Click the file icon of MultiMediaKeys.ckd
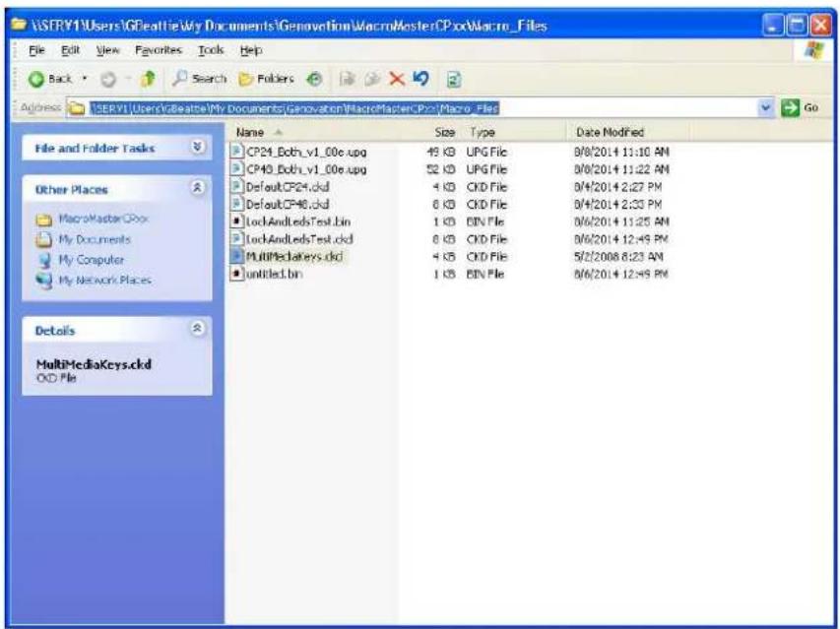The height and width of the screenshot is (629, 840). tap(236, 256)
